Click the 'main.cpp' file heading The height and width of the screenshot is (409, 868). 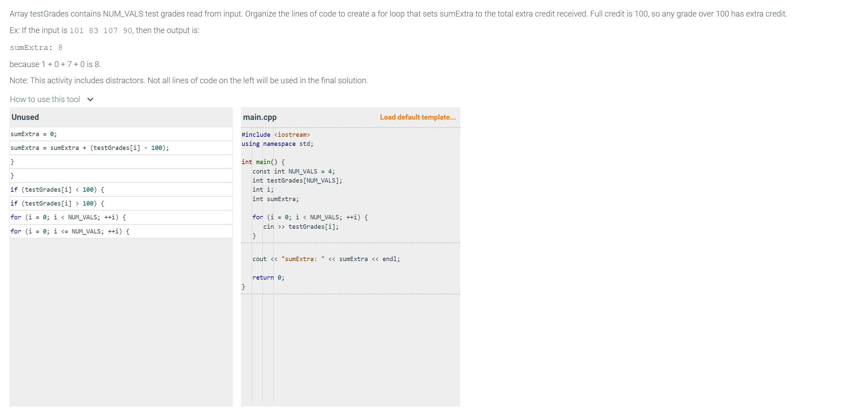pyautogui.click(x=260, y=117)
